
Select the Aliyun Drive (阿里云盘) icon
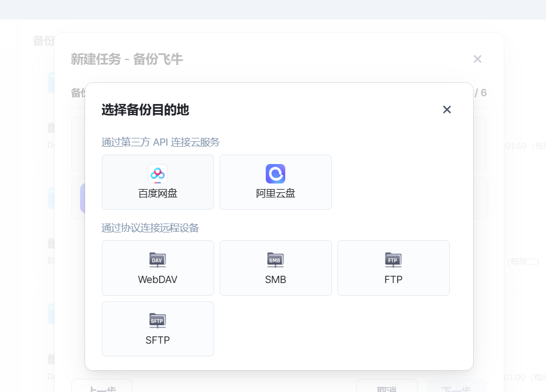275,173
